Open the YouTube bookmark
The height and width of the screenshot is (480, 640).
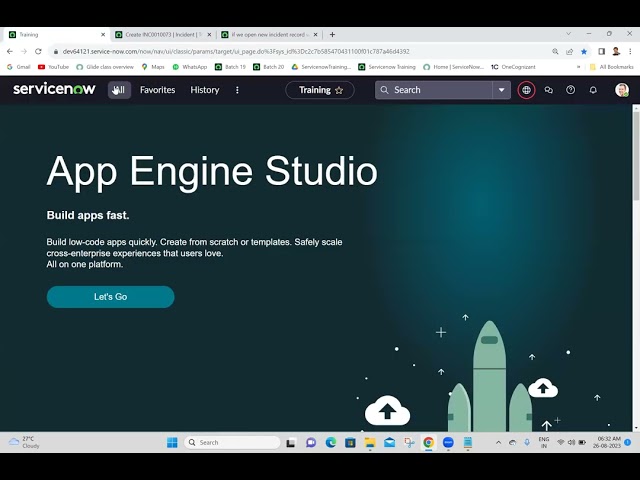(53, 67)
